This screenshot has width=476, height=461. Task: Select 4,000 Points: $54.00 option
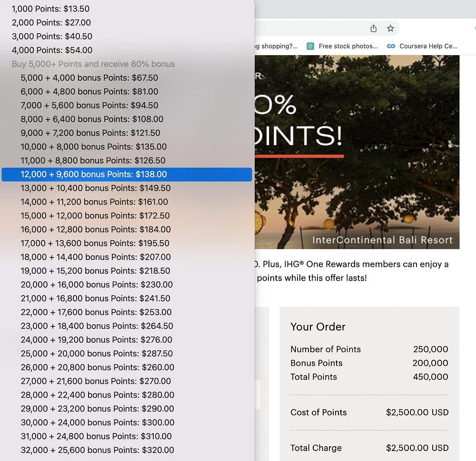[127, 50]
